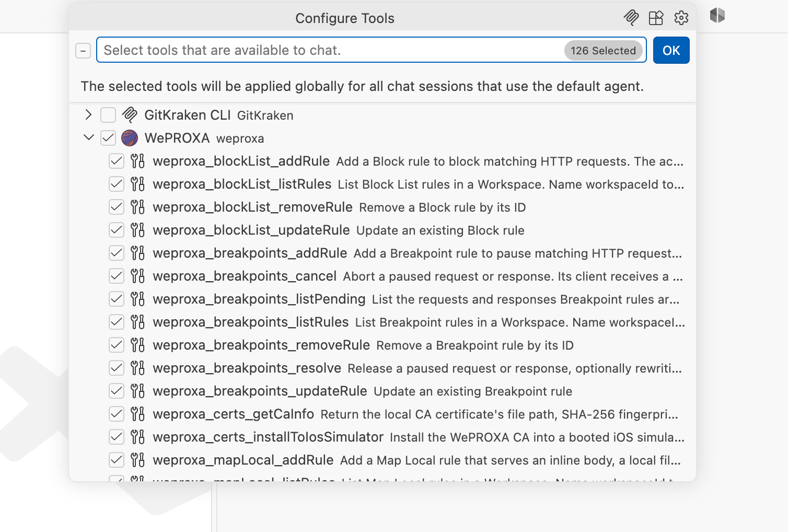Click tool icon beside weproxa_blockList_addRule
The image size is (788, 532).
click(x=137, y=161)
